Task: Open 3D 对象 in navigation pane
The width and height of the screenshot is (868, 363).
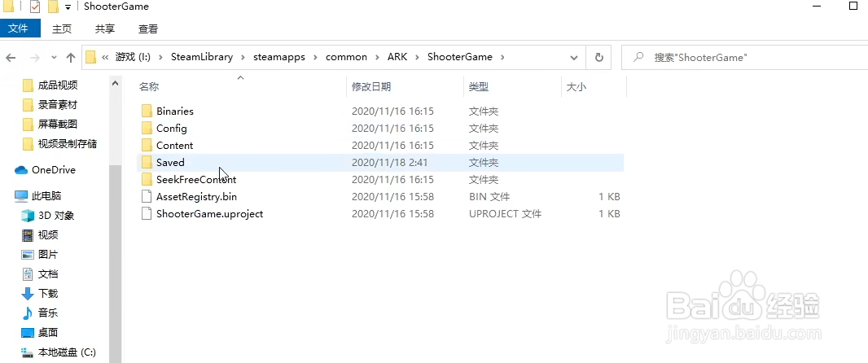Action: click(56, 215)
